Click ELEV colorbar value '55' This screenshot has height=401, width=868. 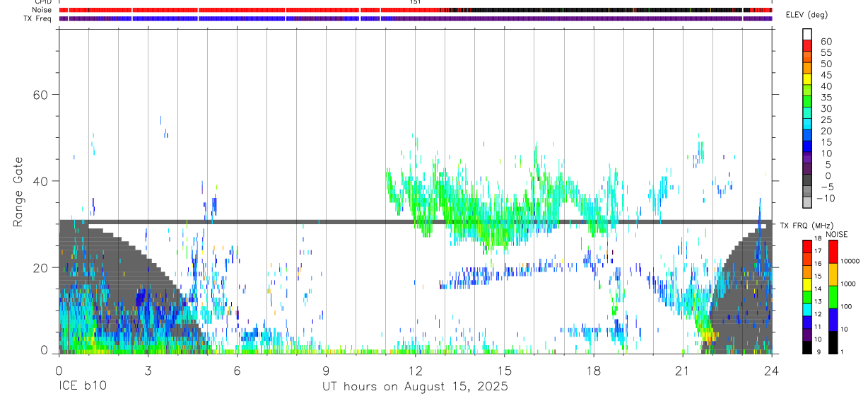tap(826, 52)
